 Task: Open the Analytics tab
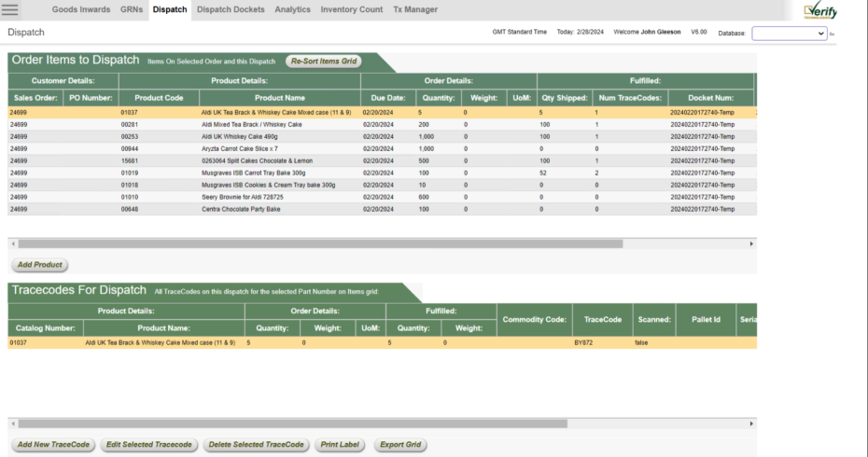coord(293,9)
